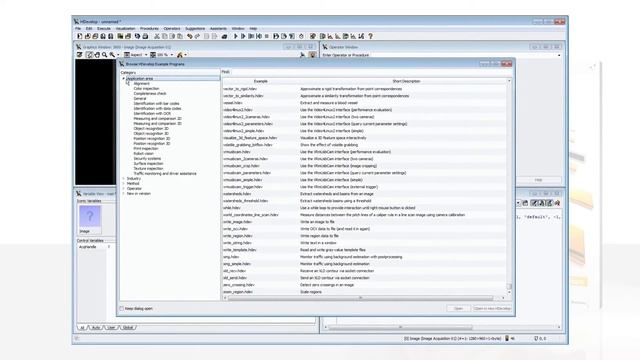Select the Print inspection category
The image size is (640, 360).
click(146, 149)
